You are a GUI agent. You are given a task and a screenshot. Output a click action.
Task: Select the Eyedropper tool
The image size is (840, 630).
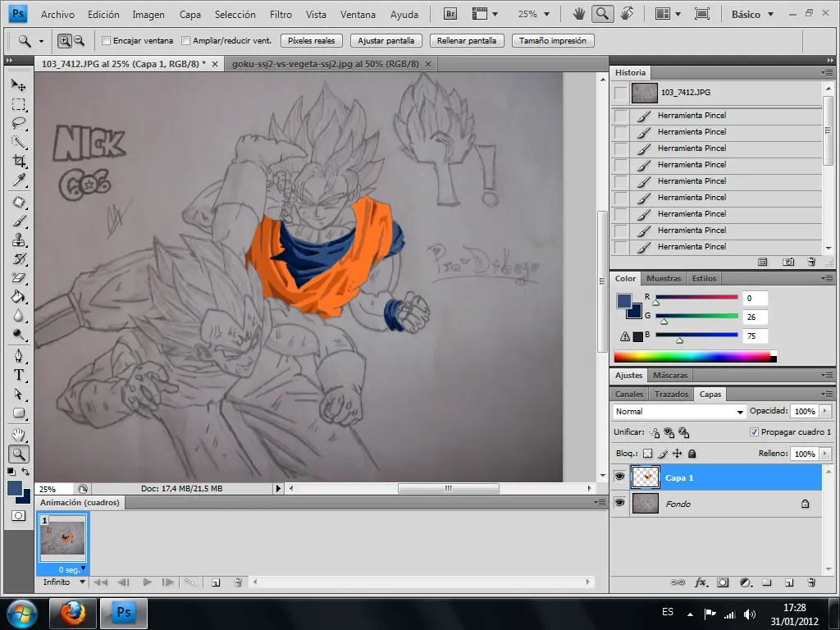(18, 180)
